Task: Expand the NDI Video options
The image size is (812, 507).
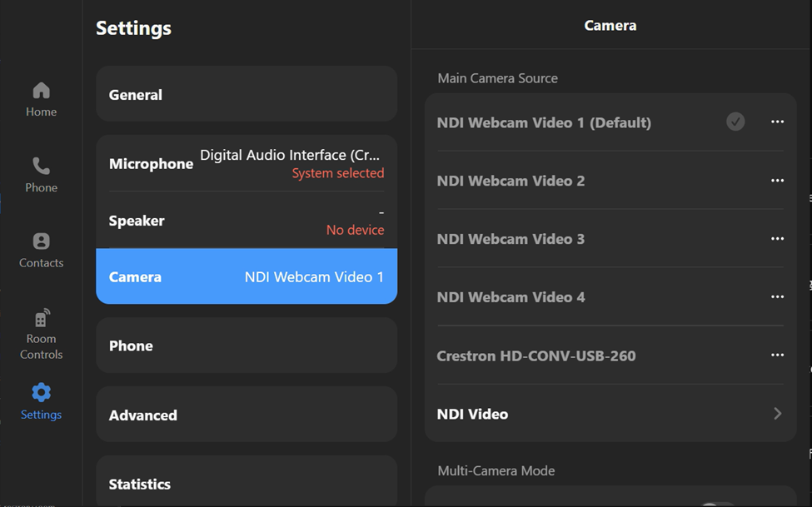Action: pos(610,414)
